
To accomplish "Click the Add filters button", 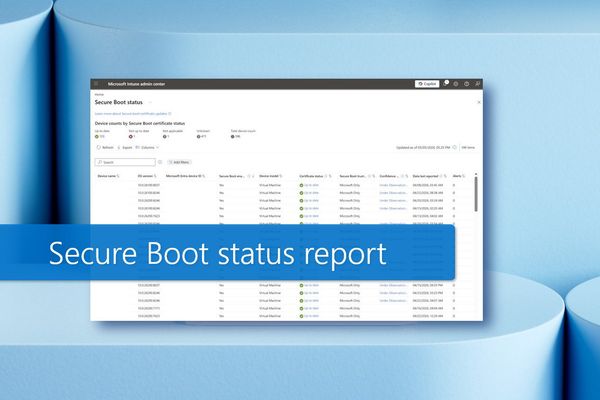I will (179, 162).
